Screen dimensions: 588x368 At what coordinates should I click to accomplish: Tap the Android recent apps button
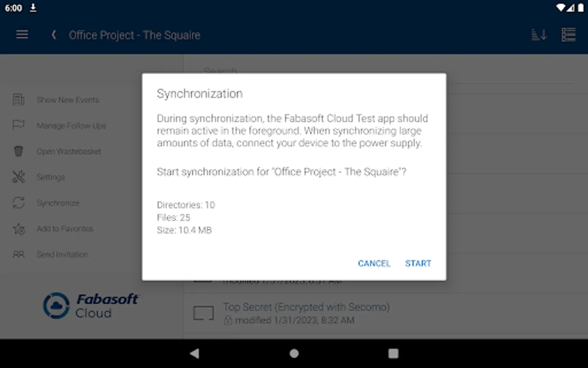(x=393, y=353)
